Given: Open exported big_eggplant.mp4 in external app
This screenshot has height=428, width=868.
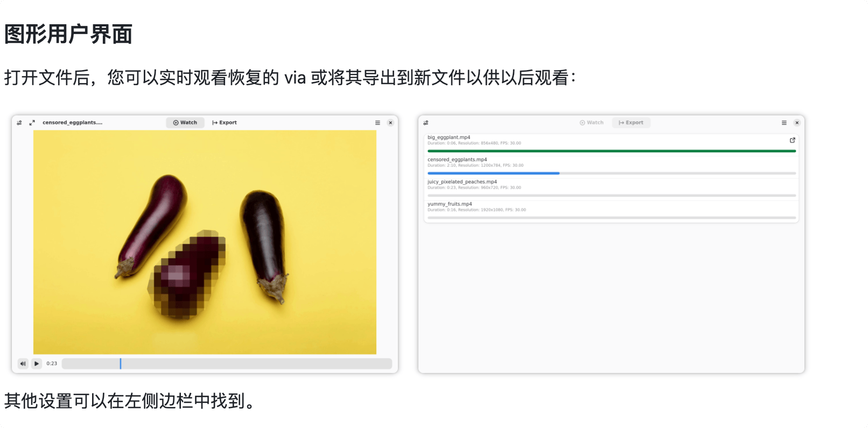Looking at the screenshot, I should click(x=792, y=140).
